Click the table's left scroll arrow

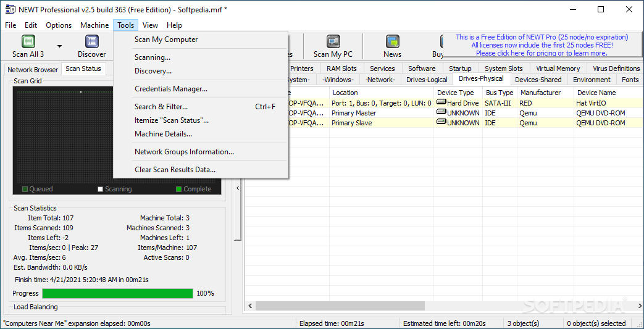tap(250, 306)
